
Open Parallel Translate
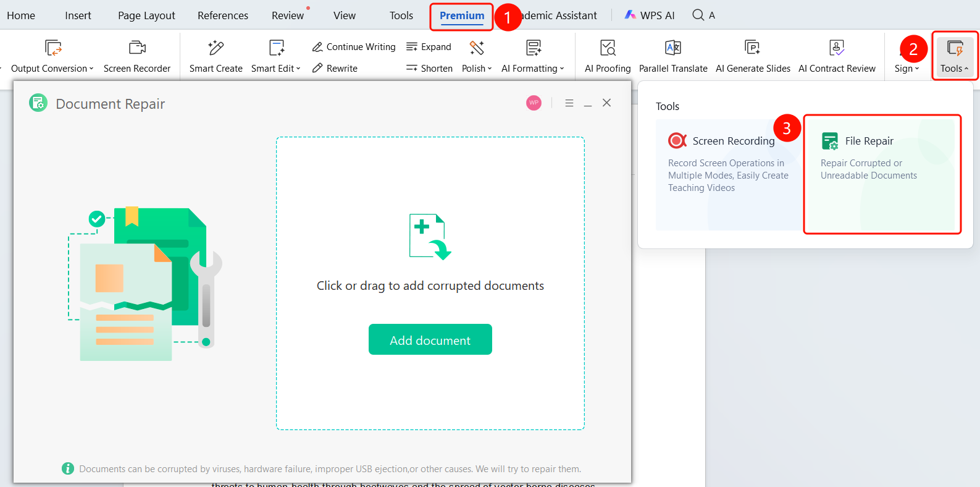point(673,56)
